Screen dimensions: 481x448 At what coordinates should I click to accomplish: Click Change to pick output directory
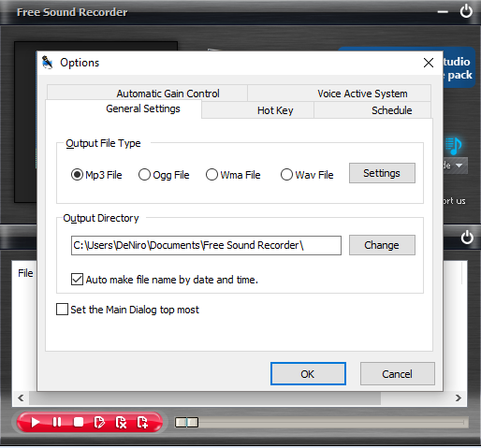(x=382, y=245)
